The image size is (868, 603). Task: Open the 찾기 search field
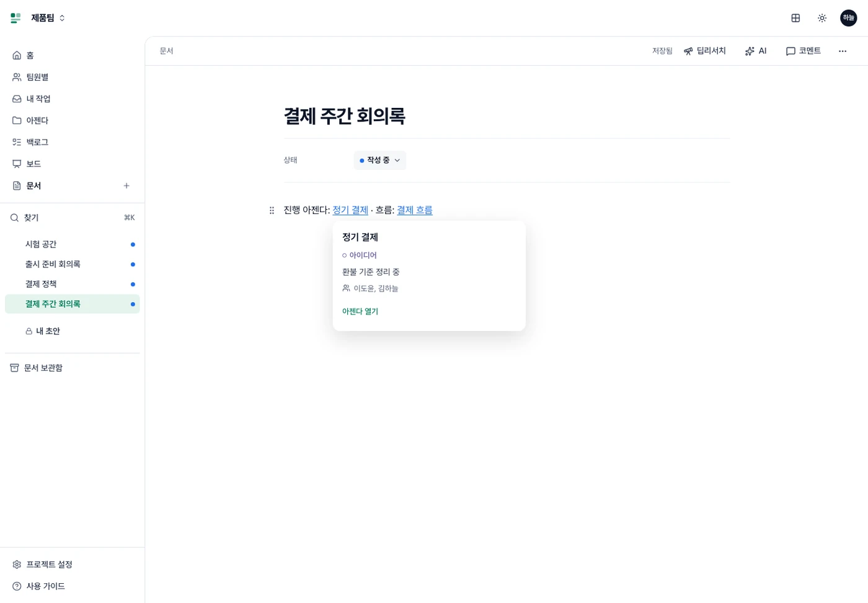tap(72, 218)
